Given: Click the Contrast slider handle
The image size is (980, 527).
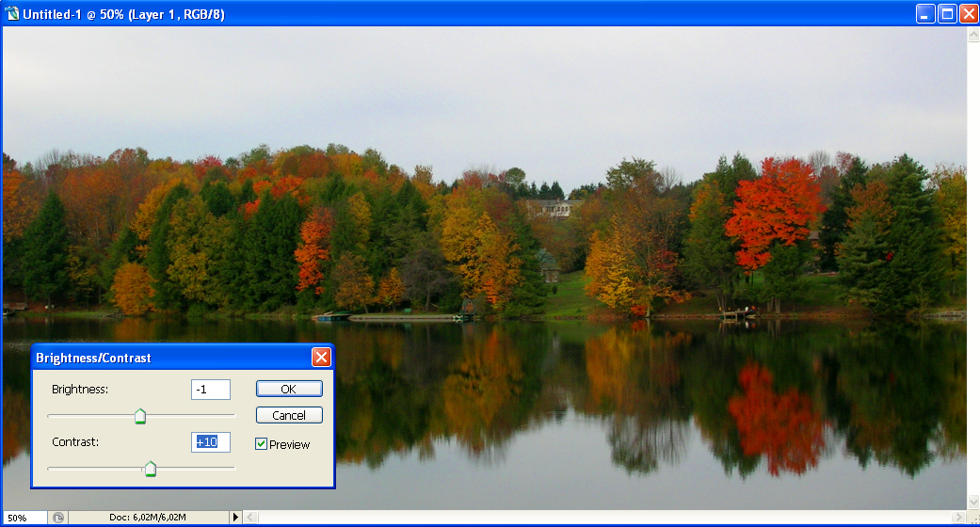Looking at the screenshot, I should [x=150, y=469].
